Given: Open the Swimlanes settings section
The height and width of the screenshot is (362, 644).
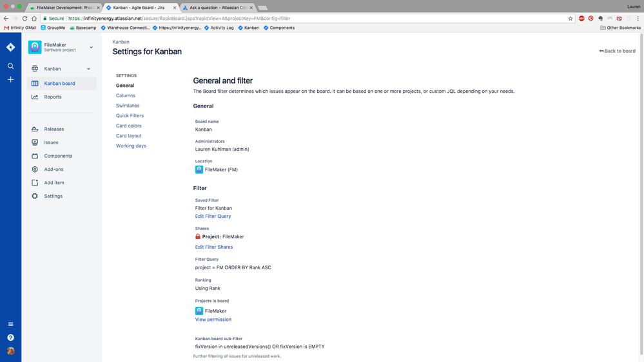Looking at the screenshot, I should pos(128,106).
